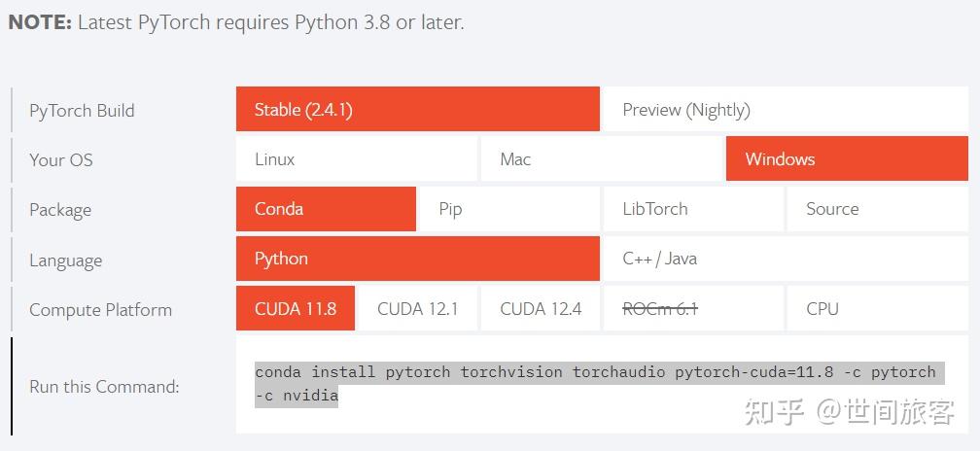Pick Mac as the operating system
The width and height of the screenshot is (980, 451).
[601, 159]
